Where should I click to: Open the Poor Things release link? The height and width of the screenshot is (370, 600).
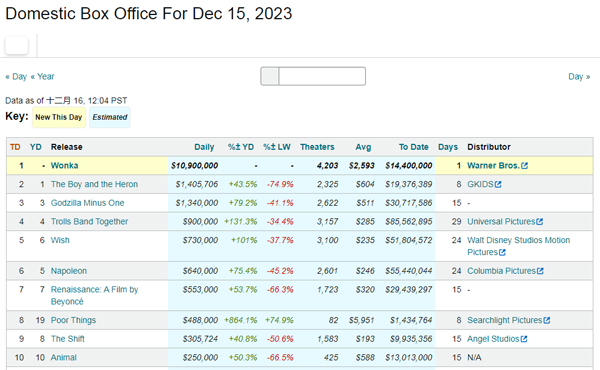coord(73,320)
